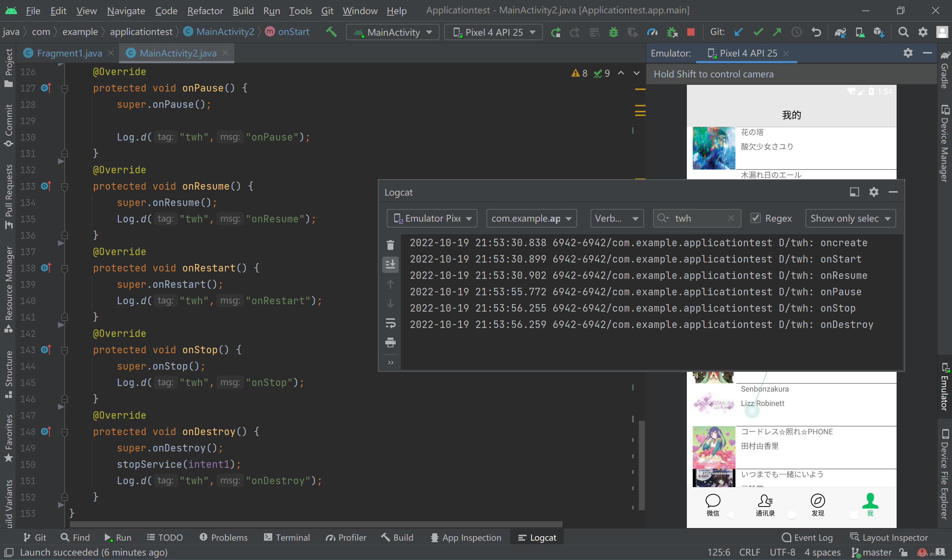Viewport: 952px width, 560px height.
Task: Click the Make Project hammer icon
Action: pos(331,32)
